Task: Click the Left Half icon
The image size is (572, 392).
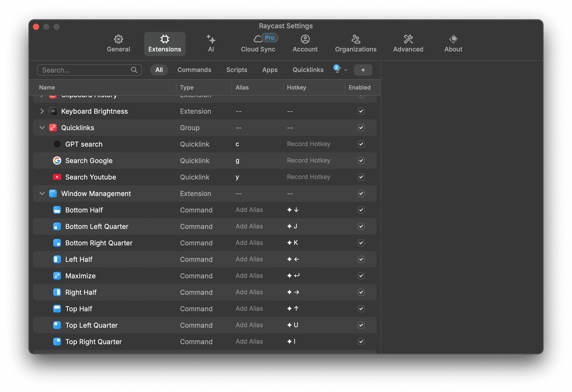Action: coord(57,259)
